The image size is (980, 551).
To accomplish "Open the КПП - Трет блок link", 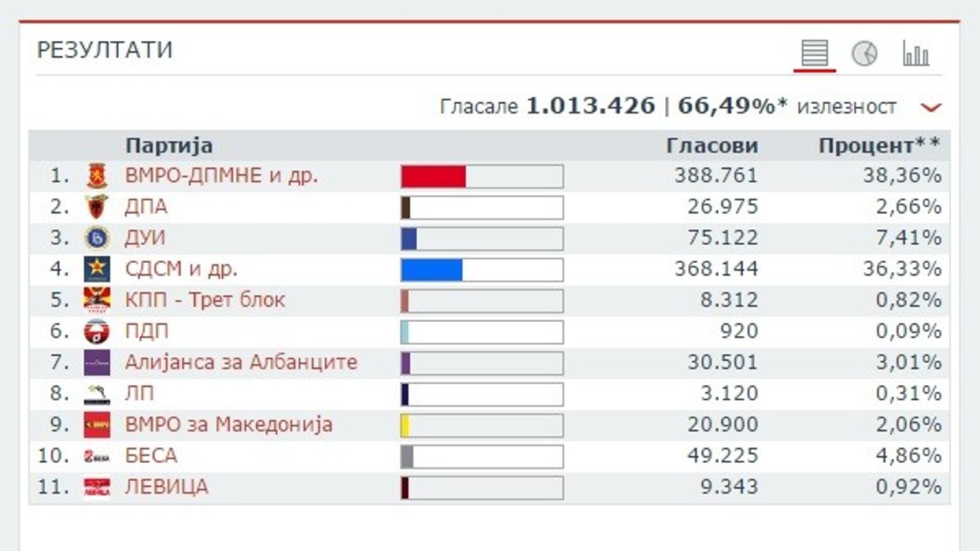I will pyautogui.click(x=205, y=300).
